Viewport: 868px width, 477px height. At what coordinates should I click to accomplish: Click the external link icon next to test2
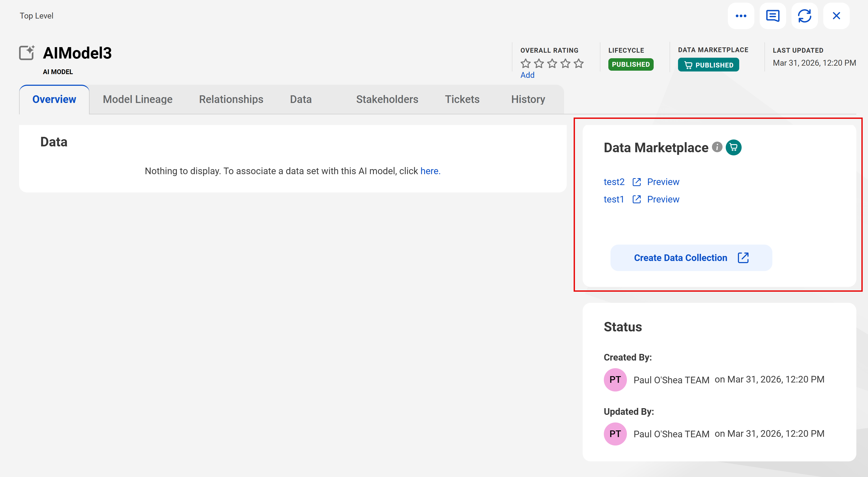coord(636,182)
